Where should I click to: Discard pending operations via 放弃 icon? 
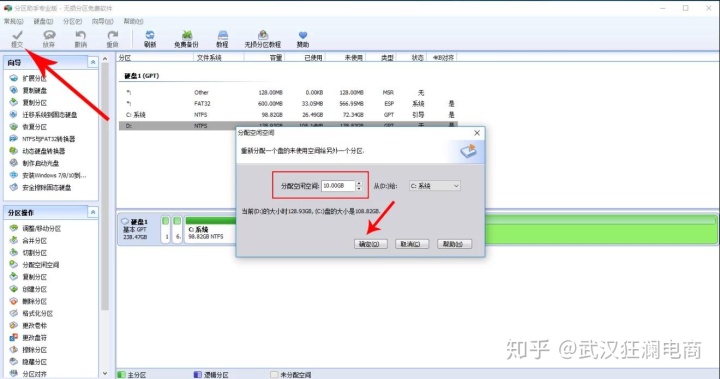click(x=49, y=39)
